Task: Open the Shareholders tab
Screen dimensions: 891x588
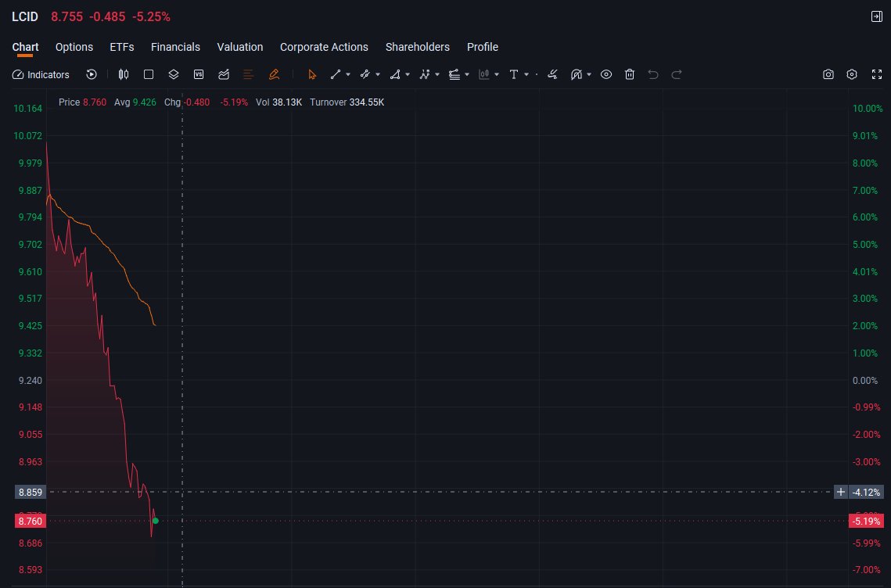Action: [x=418, y=47]
